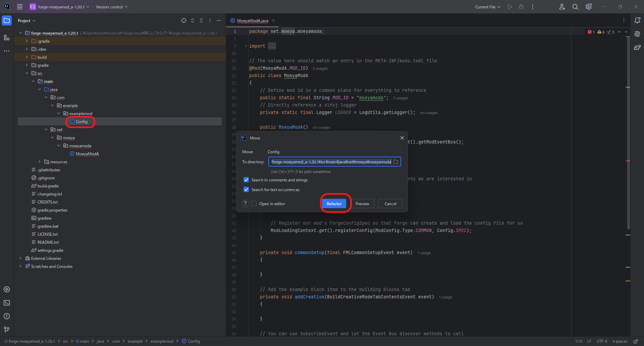Viewport: 644px width, 346px height.
Task: Open the Git tool window icon
Action: pos(7,330)
